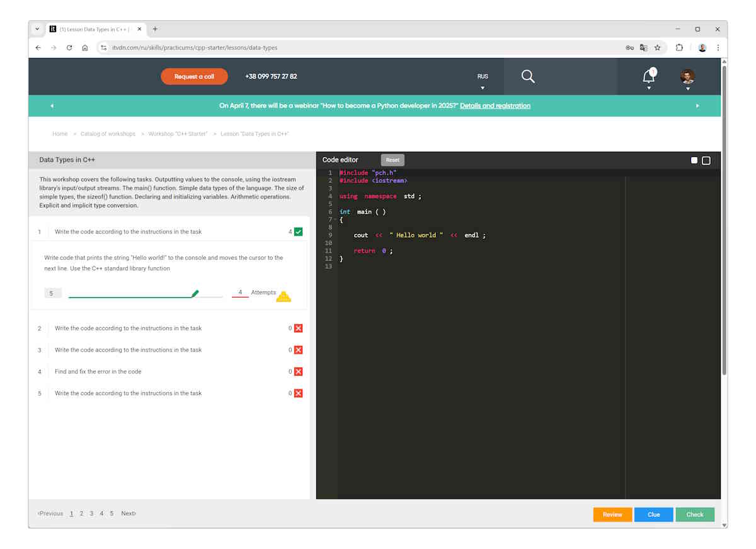Open a new browser tab
Viewport: 756px width, 549px height.
(x=155, y=29)
